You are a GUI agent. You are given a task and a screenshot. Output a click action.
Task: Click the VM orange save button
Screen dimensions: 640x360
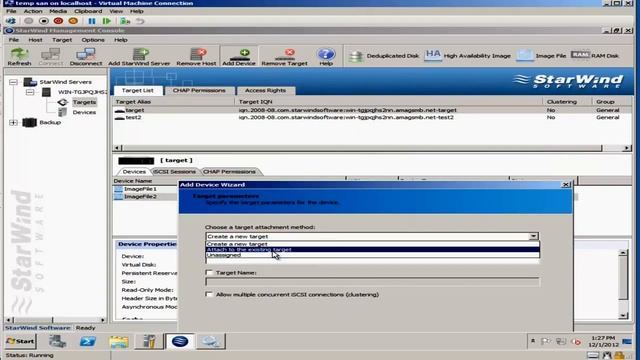pos(73,21)
